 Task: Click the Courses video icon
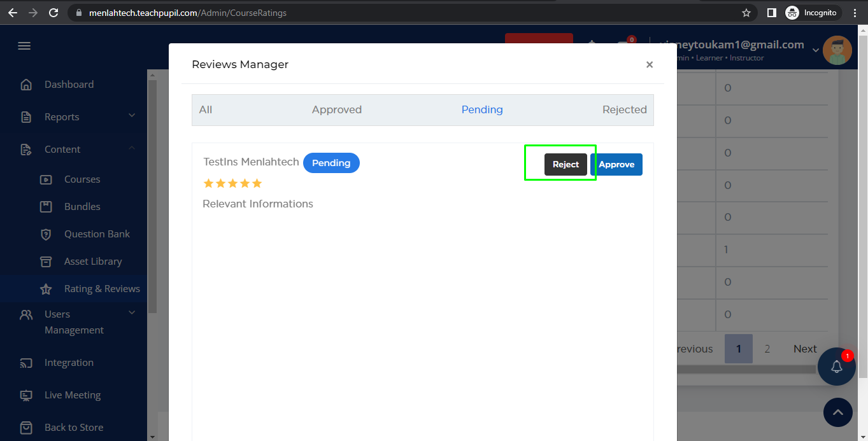46,179
